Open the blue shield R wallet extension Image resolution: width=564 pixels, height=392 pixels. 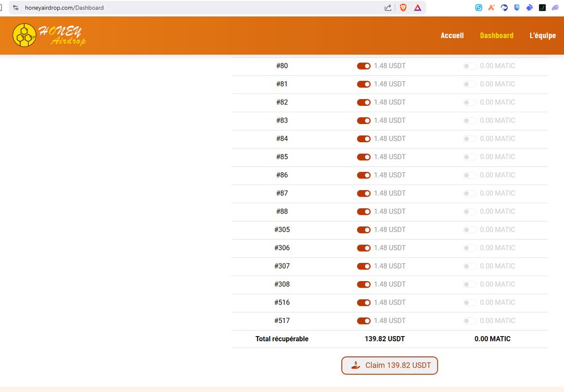point(517,8)
